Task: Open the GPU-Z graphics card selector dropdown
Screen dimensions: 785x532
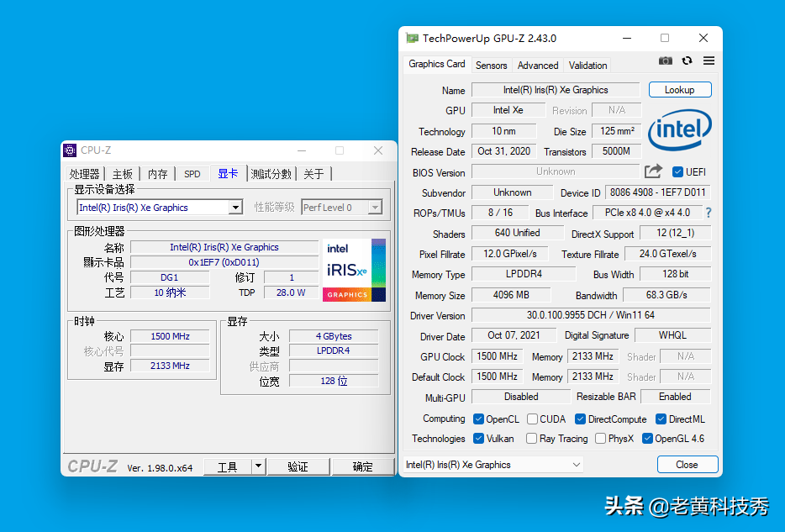Action: pyautogui.click(x=493, y=465)
